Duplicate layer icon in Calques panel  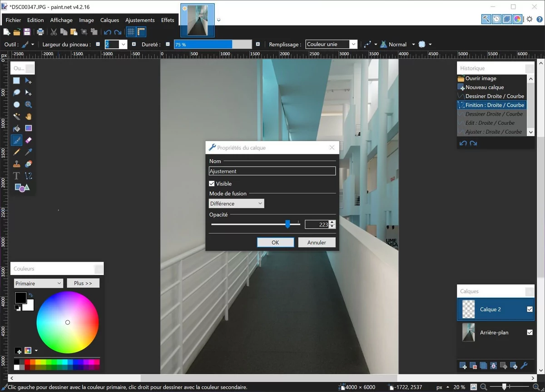click(x=483, y=366)
